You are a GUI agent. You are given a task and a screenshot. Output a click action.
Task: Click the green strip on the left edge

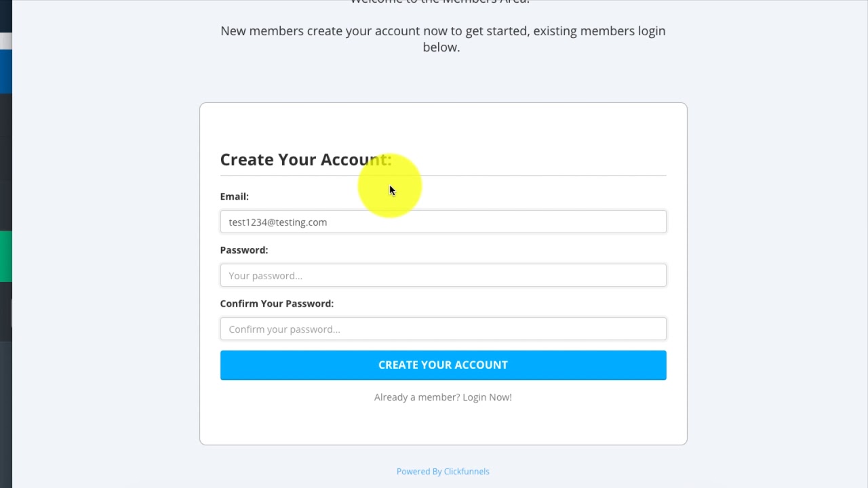pyautogui.click(x=5, y=256)
